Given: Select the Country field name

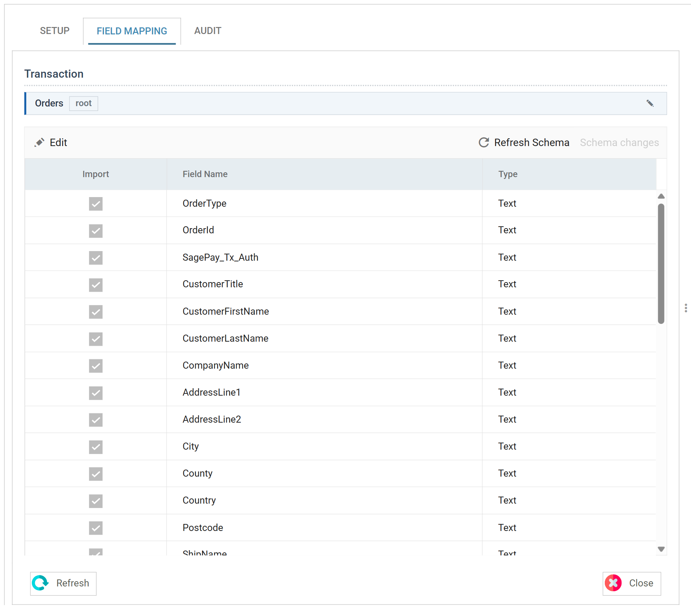Looking at the screenshot, I should pyautogui.click(x=199, y=500).
